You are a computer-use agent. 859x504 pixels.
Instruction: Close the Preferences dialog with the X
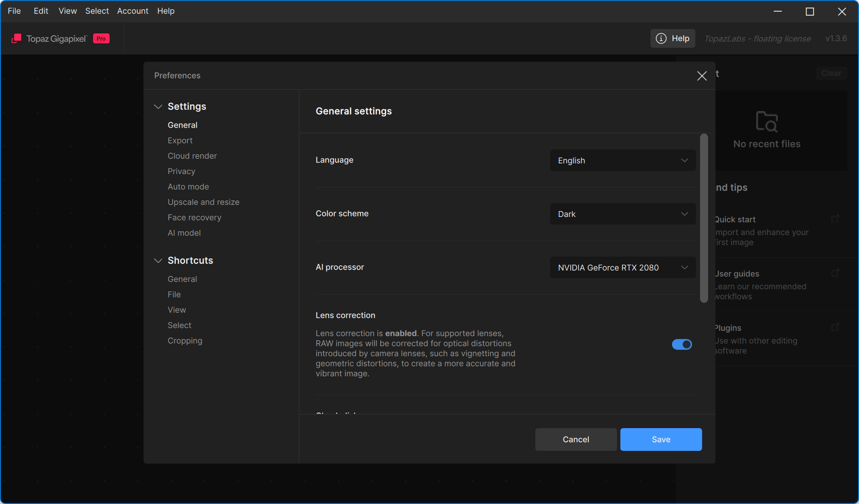[x=702, y=76]
